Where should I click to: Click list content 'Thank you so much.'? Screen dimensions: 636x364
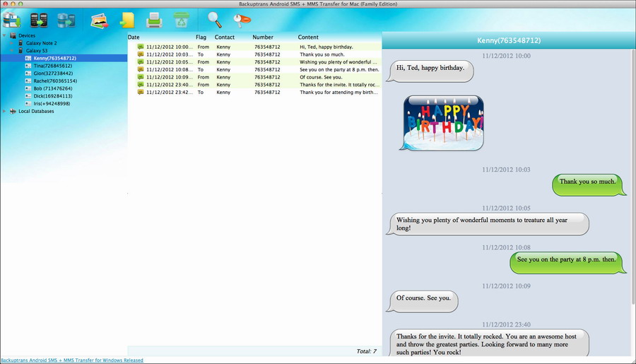[x=322, y=54]
